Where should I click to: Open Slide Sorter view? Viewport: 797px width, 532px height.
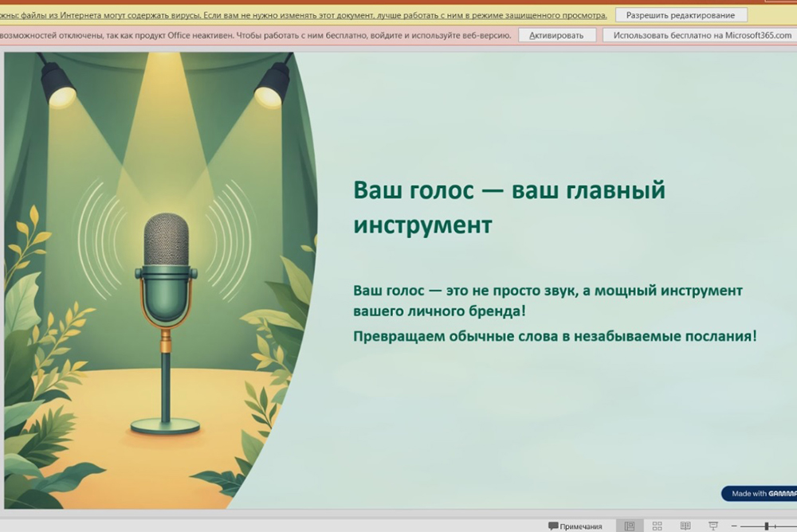tap(657, 525)
